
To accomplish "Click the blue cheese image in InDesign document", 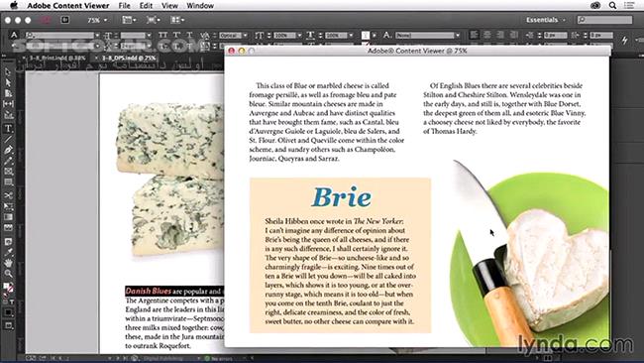I will pyautogui.click(x=170, y=181).
